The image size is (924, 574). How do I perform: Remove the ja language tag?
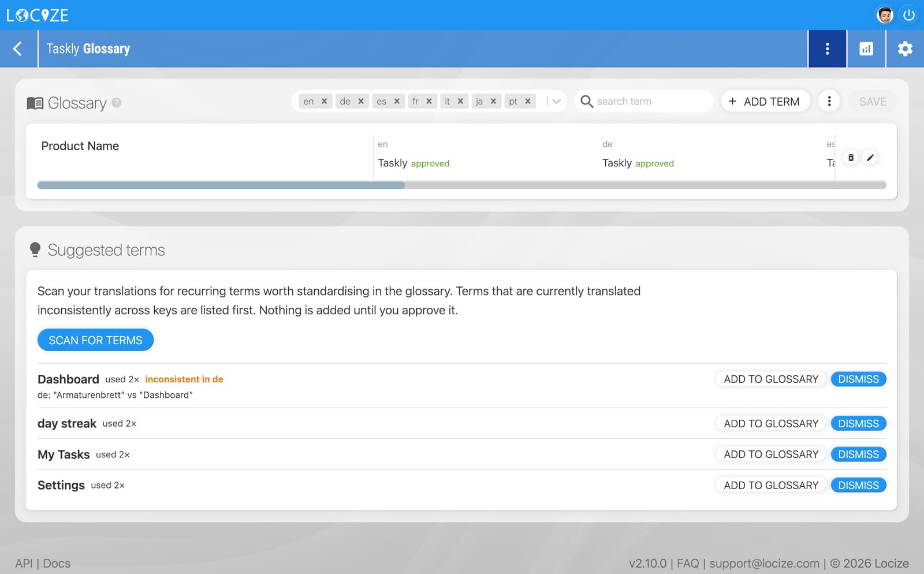click(x=493, y=102)
